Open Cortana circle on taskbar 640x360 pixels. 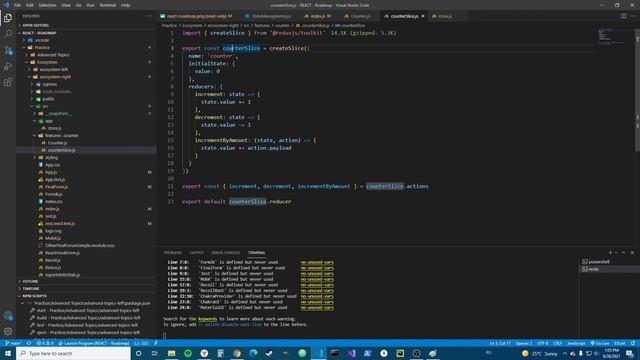pos(139,353)
